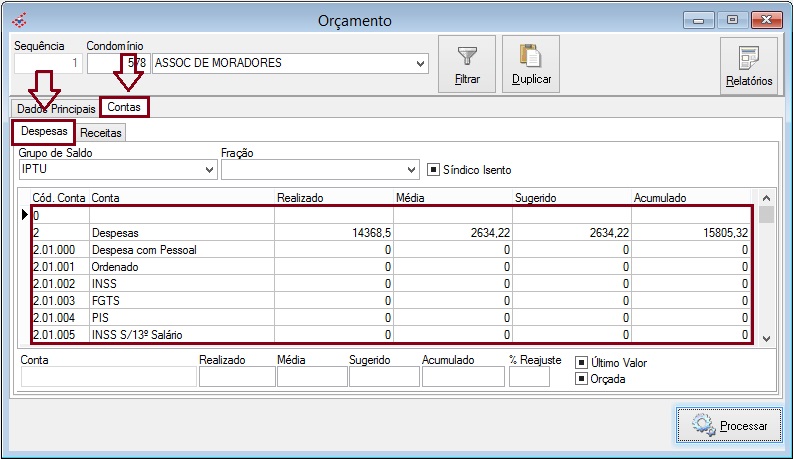
Task: Open the Fração dropdown list
Action: (x=411, y=170)
